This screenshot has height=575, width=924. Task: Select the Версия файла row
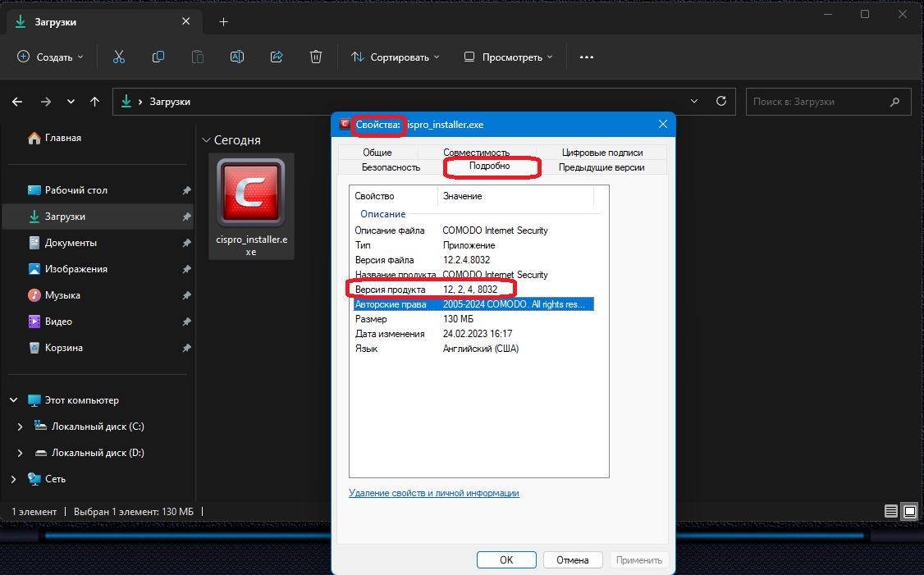473,260
